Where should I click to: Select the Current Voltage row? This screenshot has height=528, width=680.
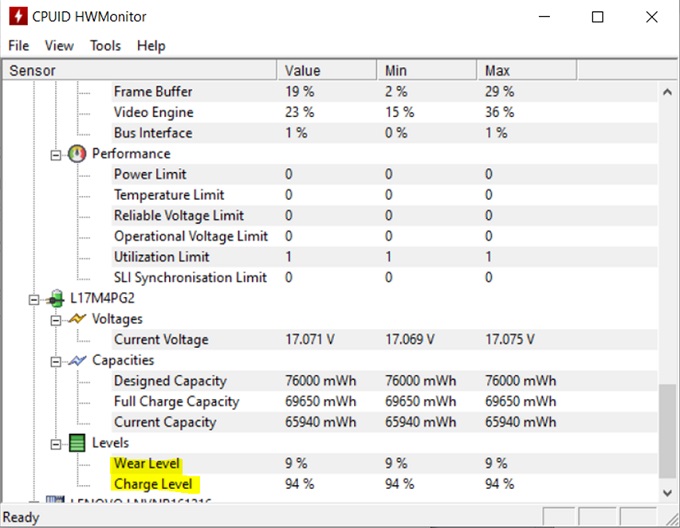pyautogui.click(x=384, y=339)
